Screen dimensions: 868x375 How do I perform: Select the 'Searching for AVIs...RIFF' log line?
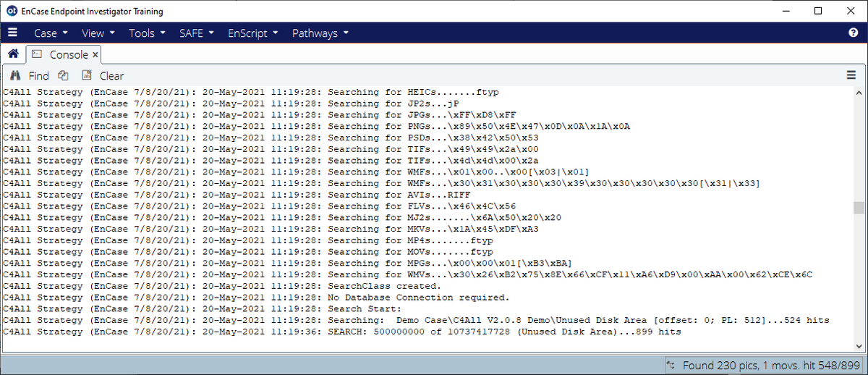tap(237, 195)
